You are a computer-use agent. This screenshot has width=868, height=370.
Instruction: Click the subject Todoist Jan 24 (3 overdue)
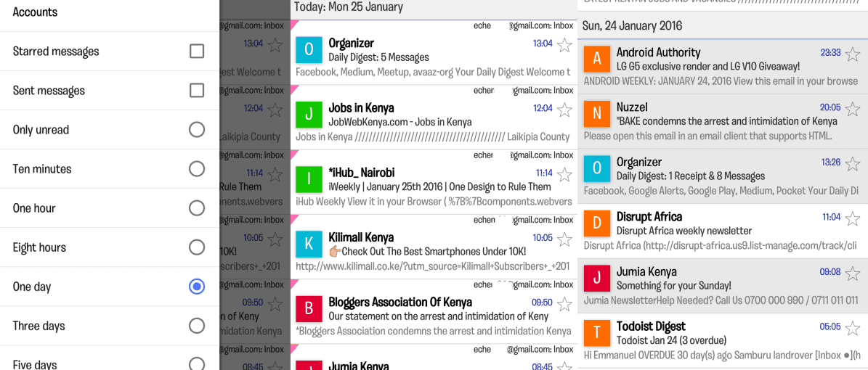coord(671,341)
